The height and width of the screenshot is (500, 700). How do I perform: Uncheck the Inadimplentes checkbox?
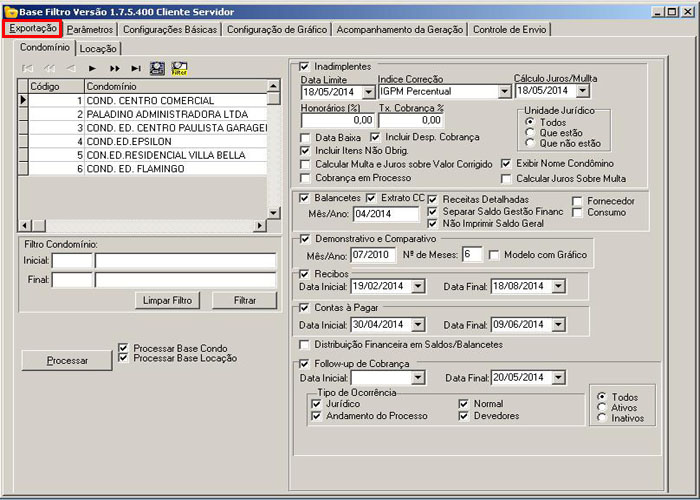305,66
